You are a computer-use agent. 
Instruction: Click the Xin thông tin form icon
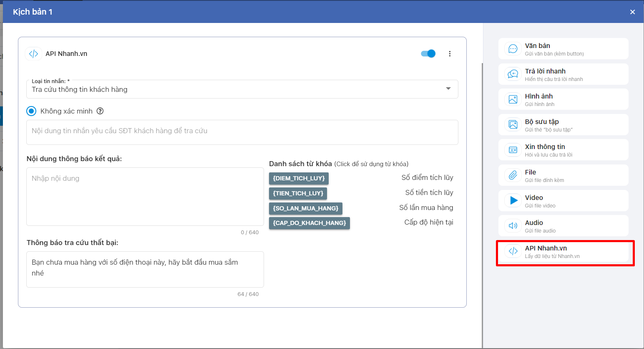click(513, 150)
